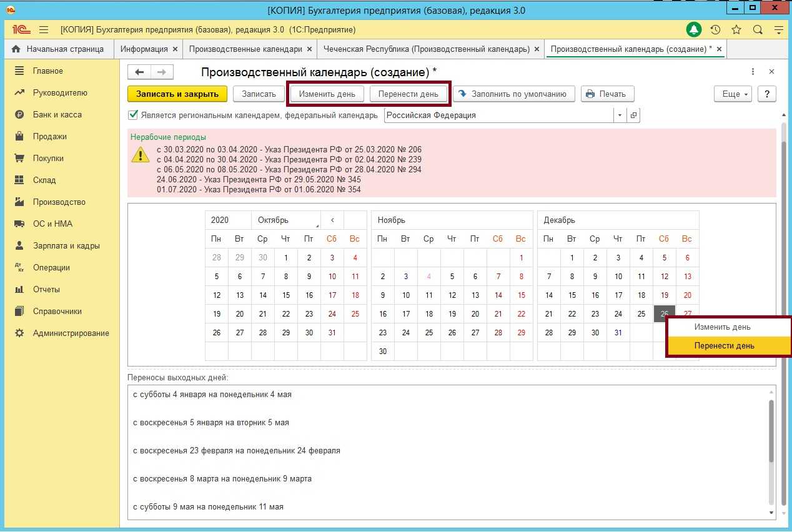This screenshot has width=792, height=532.
Task: Open the hamburger main menu icon
Action: (44, 29)
